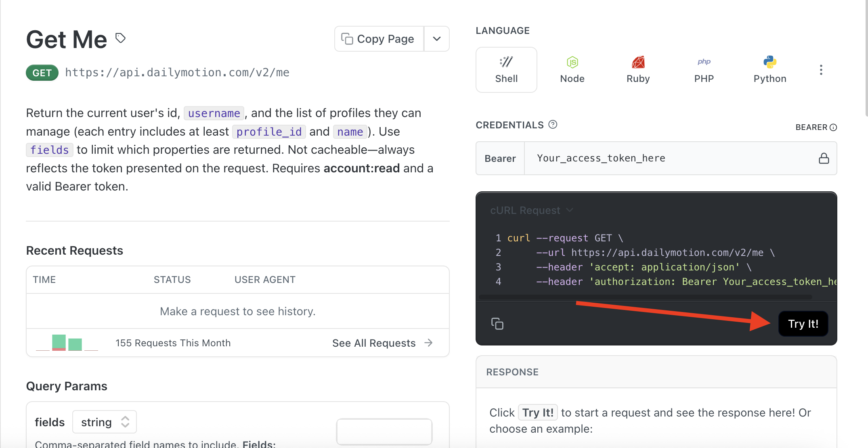868x448 pixels.
Task: Click the GET method badge
Action: point(42,73)
